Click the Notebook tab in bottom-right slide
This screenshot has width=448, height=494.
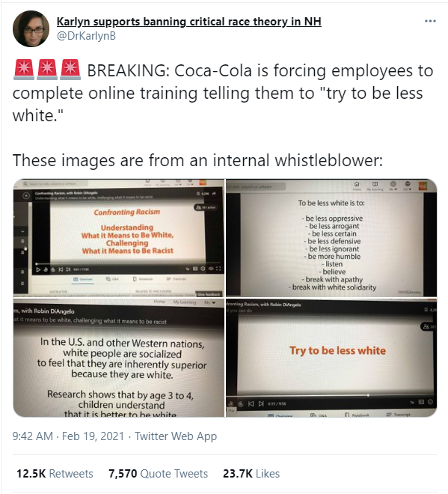(357, 415)
